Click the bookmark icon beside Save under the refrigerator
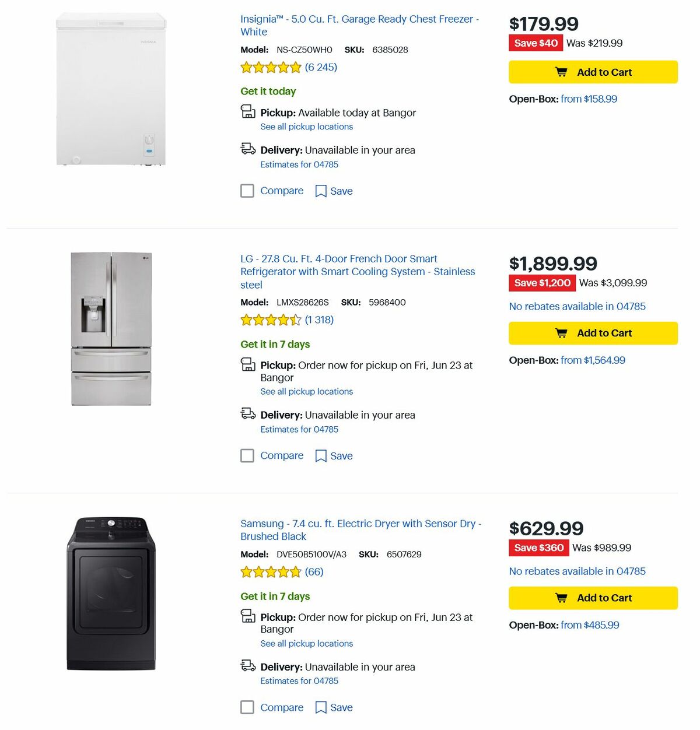 (x=321, y=455)
